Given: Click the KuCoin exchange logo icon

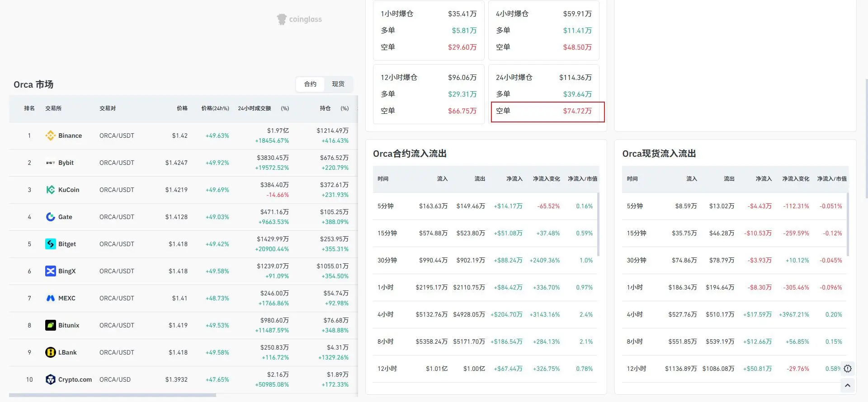Looking at the screenshot, I should [51, 190].
